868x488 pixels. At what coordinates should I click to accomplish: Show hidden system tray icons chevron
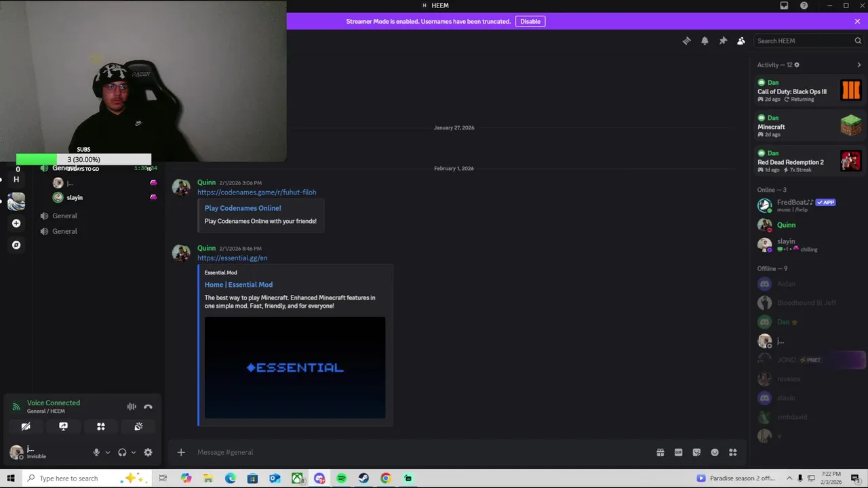point(789,478)
